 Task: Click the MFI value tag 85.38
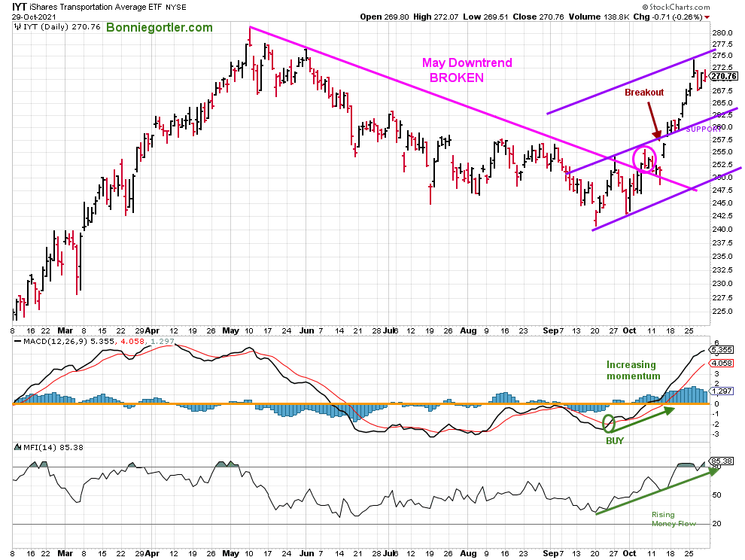click(x=721, y=461)
